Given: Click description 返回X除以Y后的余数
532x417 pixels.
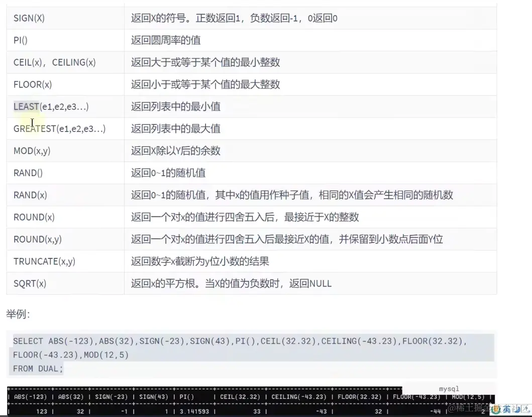Looking at the screenshot, I should pyautogui.click(x=176, y=151).
